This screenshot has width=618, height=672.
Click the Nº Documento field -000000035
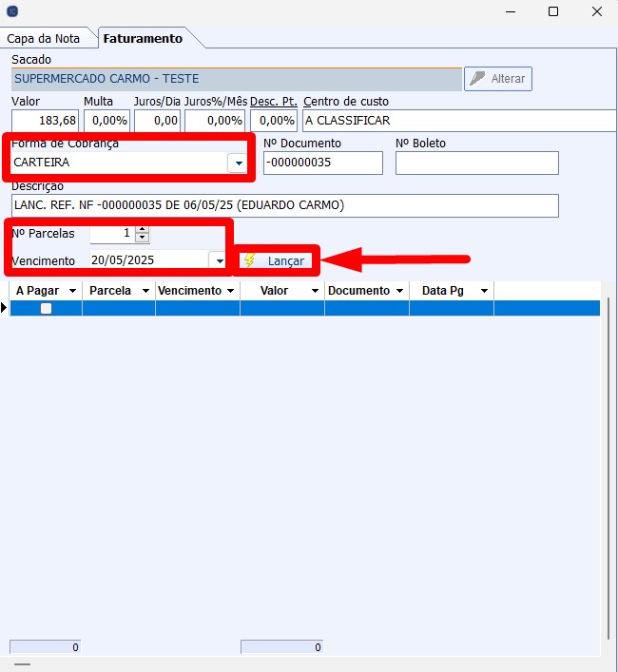(323, 163)
